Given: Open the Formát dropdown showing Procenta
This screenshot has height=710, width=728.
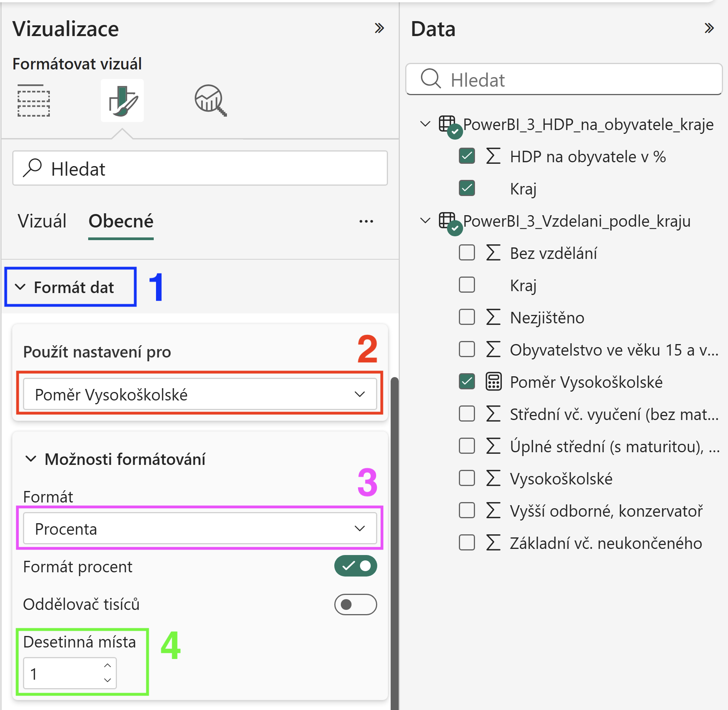Looking at the screenshot, I should 200,528.
